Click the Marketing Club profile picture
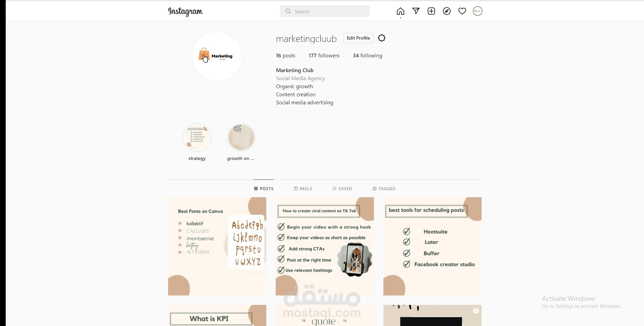644x326 pixels. pyautogui.click(x=217, y=56)
